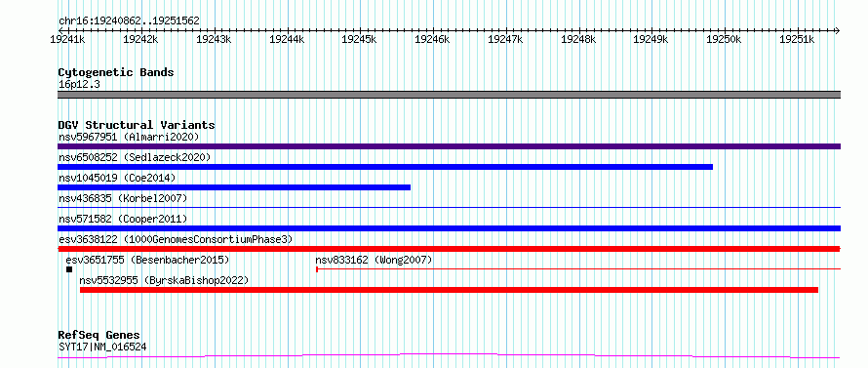Click nsv436835 (Korbel2007) label

tap(123, 198)
